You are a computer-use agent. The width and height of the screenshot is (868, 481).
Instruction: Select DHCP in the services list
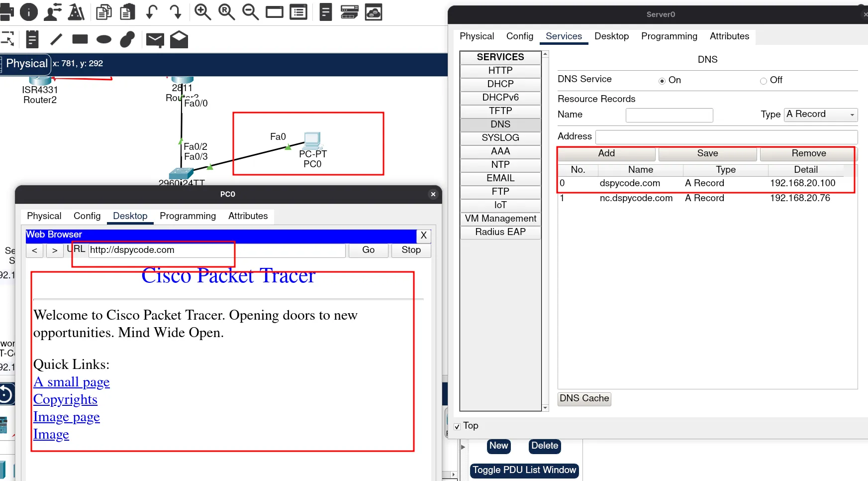(500, 84)
